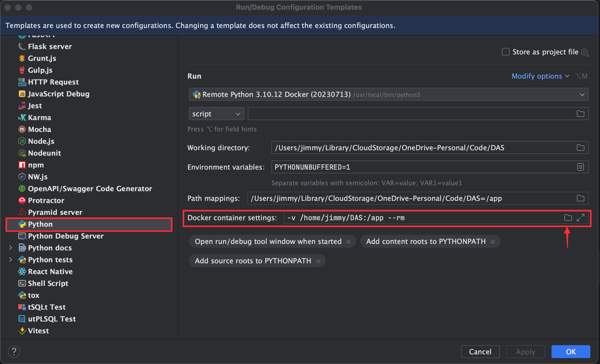Expand the Python tests tree node

tap(11, 260)
